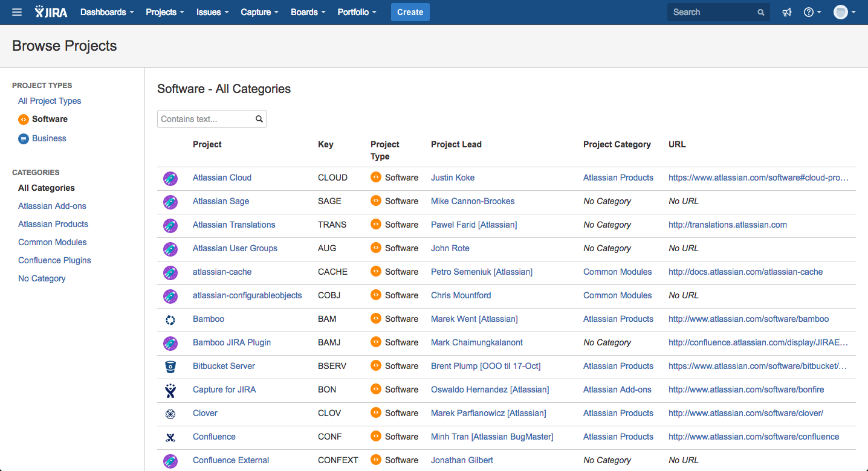Image resolution: width=868 pixels, height=471 pixels.
Task: Open the Portfolio dropdown menu
Action: 357,12
